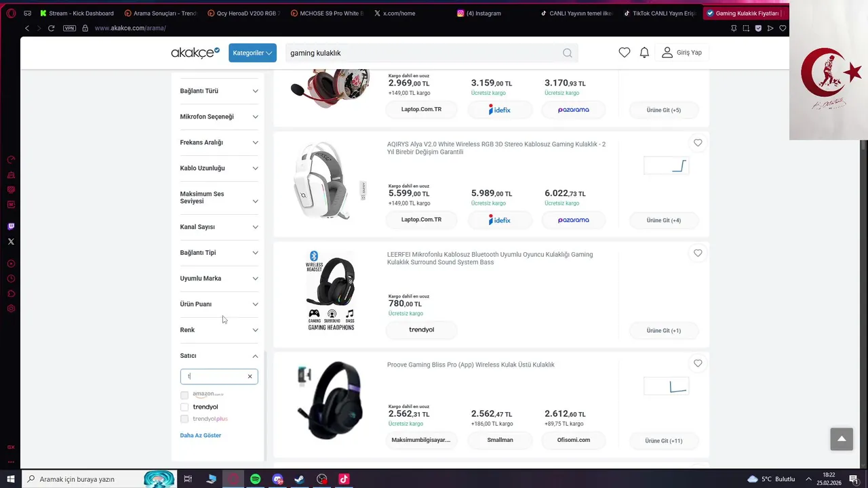Screen dimensions: 868x488
Task: Toggle the VPN badge in address bar
Action: (x=69, y=28)
